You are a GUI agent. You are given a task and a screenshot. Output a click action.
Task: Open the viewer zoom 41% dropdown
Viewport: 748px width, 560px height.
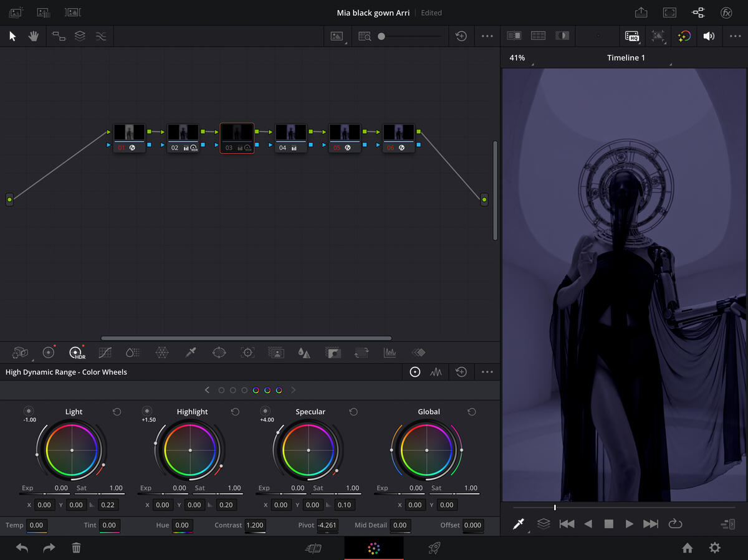pyautogui.click(x=518, y=58)
